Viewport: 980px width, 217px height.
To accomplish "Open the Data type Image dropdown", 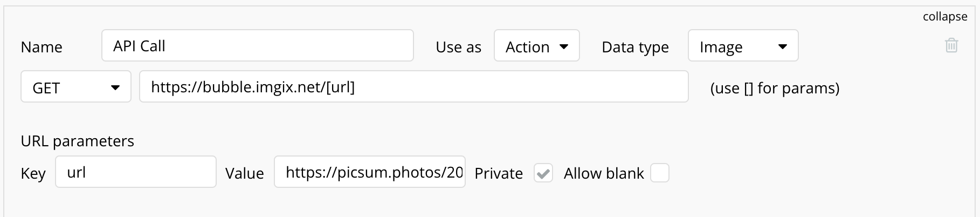I will [742, 46].
